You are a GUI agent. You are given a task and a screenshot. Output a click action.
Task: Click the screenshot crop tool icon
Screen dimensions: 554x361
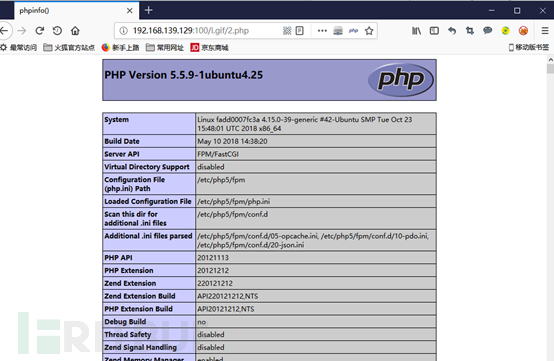pyautogui.click(x=470, y=31)
